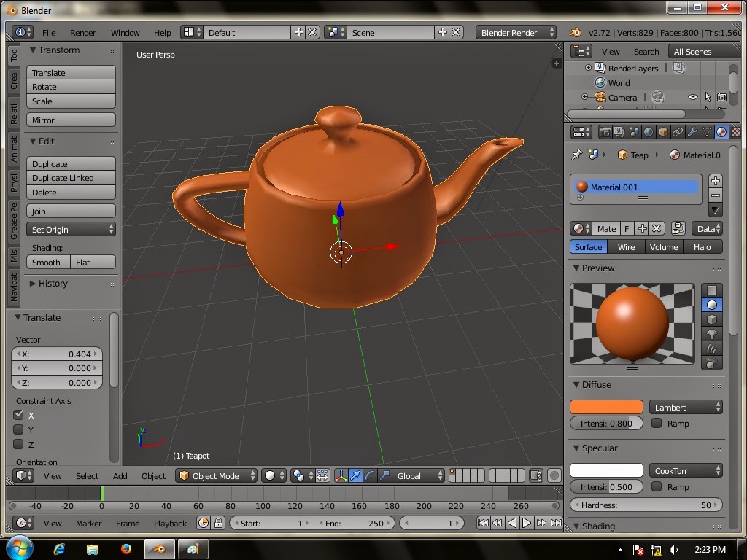
Task: Open the Object Data triangle-mesh tab
Action: (x=707, y=132)
